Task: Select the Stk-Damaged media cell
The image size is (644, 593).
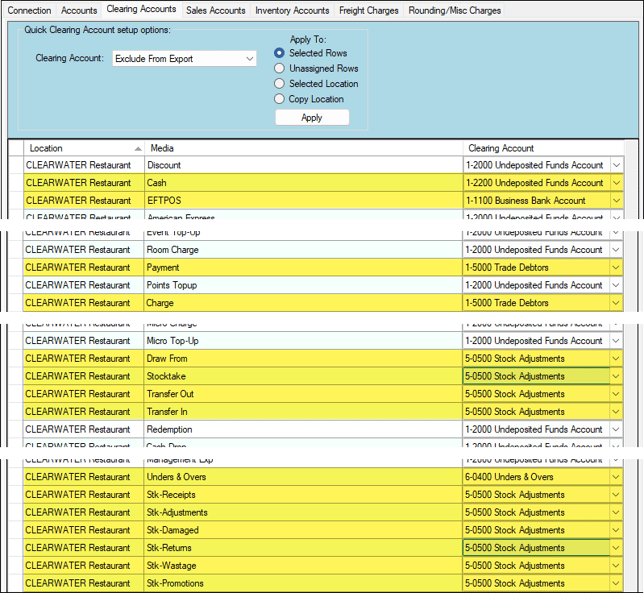Action: 303,530
